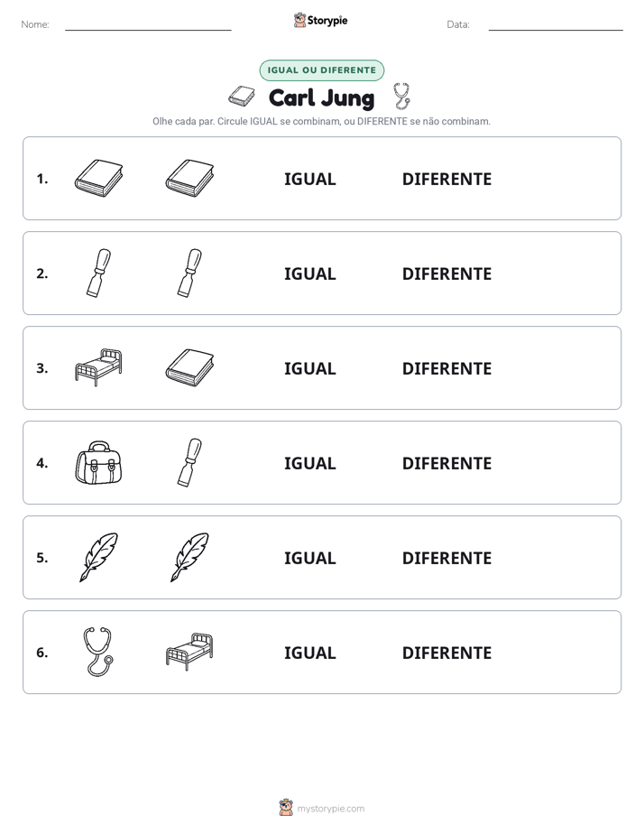Choose IGUAL for row 5
Viewport: 644px width, 834px height.
[309, 558]
